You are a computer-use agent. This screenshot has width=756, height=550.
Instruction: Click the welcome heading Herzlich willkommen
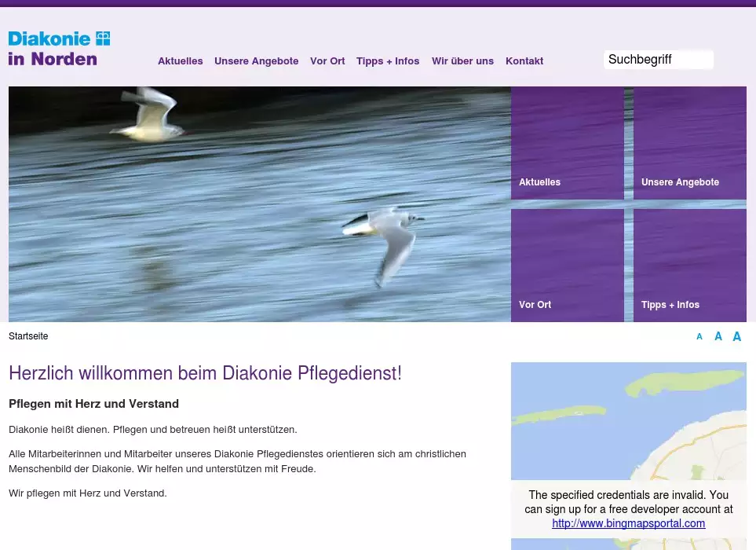pos(205,373)
